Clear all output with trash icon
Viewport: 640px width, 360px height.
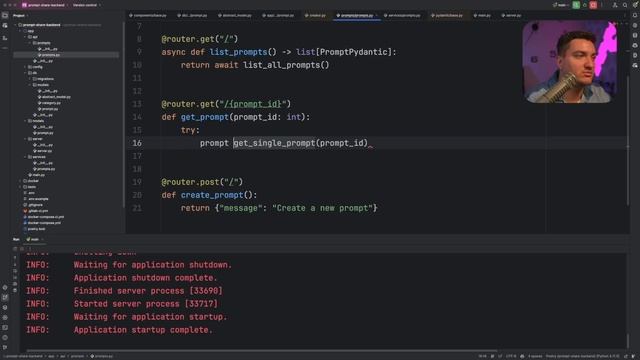tap(15, 290)
